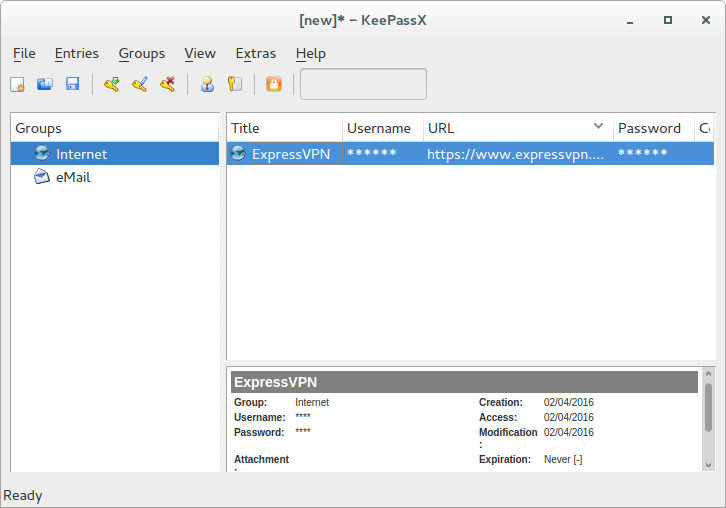Open the Entries menu
Image resolution: width=726 pixels, height=508 pixels.
(x=77, y=53)
